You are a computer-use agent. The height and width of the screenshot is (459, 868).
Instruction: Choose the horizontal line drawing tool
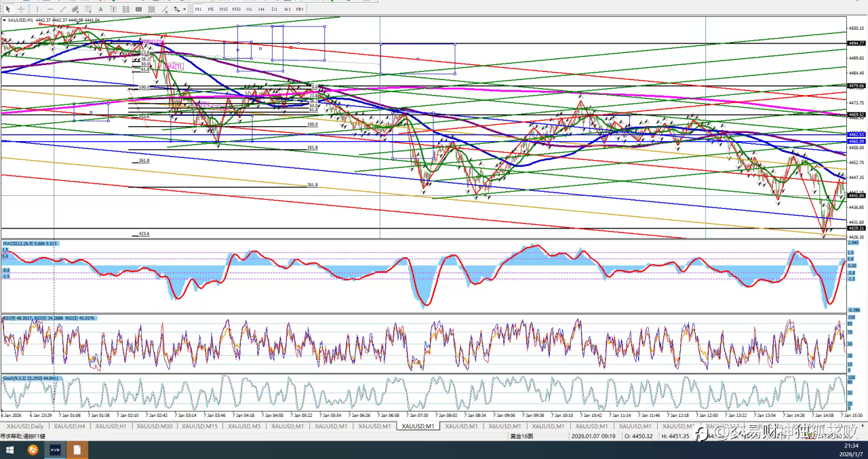point(50,9)
